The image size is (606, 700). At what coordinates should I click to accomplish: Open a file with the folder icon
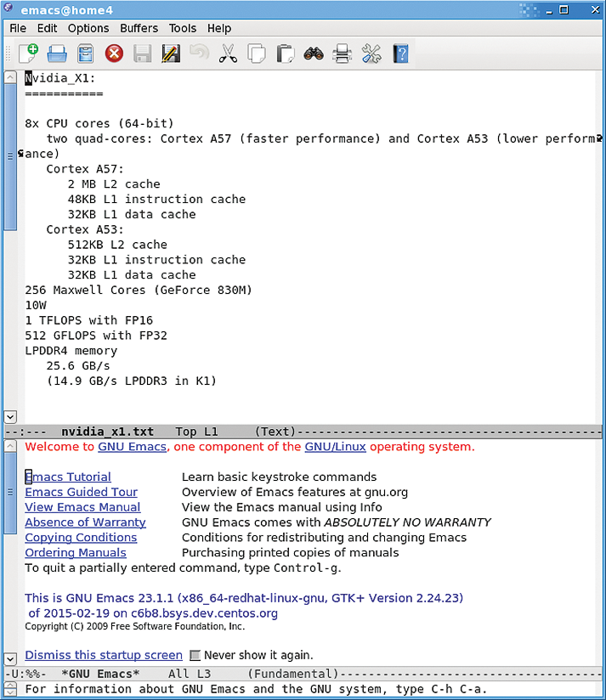pyautogui.click(x=57, y=54)
